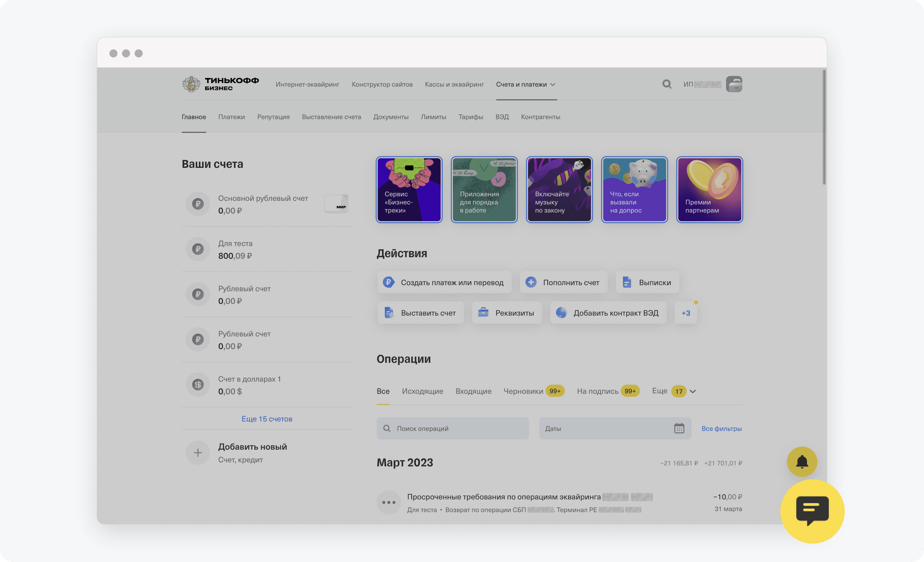Select the Входящие operations tab
The width and height of the screenshot is (924, 562).
coord(473,391)
